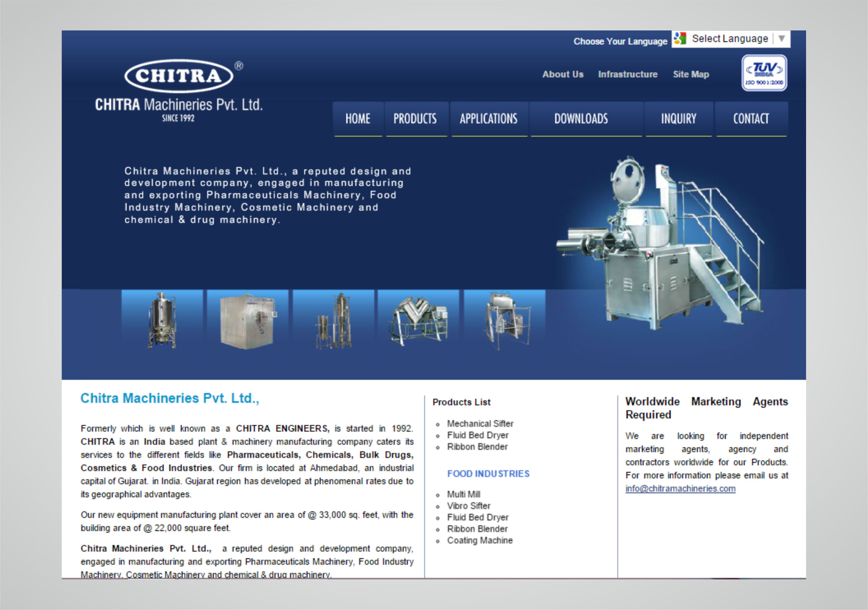Select the V-shaped blender thumbnail
The width and height of the screenshot is (868, 610).
coord(418,320)
